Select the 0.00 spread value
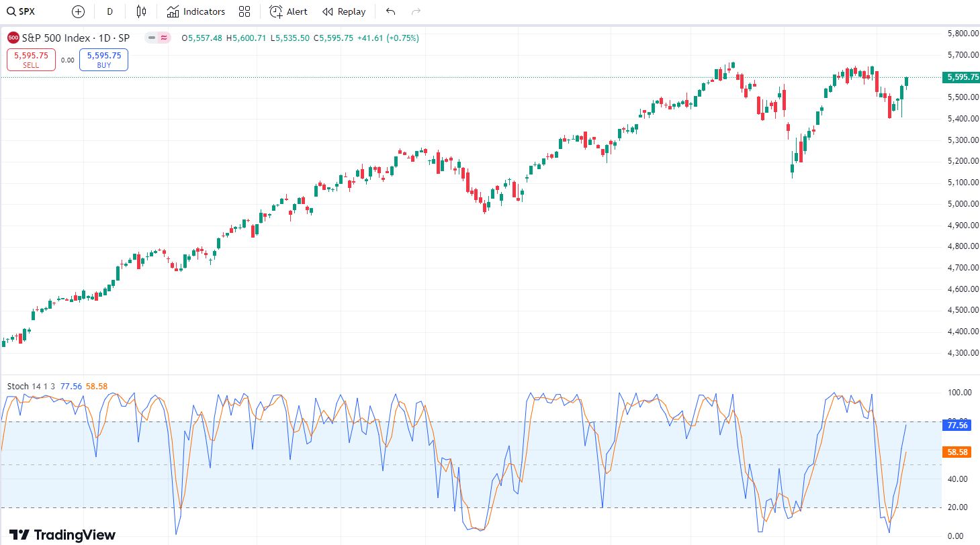 (67, 60)
